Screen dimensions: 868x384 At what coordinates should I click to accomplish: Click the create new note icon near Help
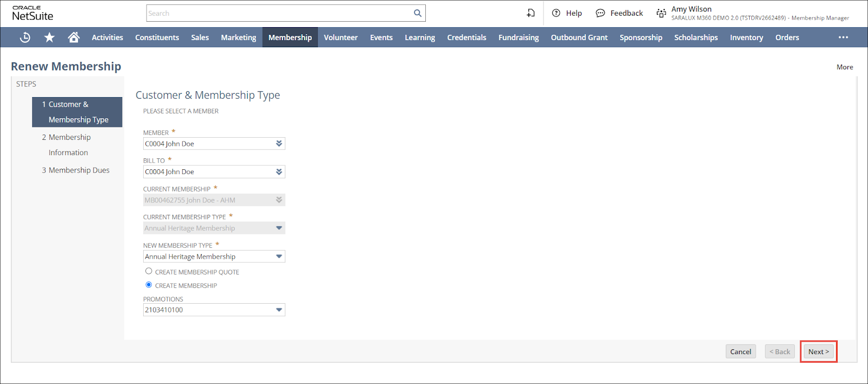tap(531, 13)
